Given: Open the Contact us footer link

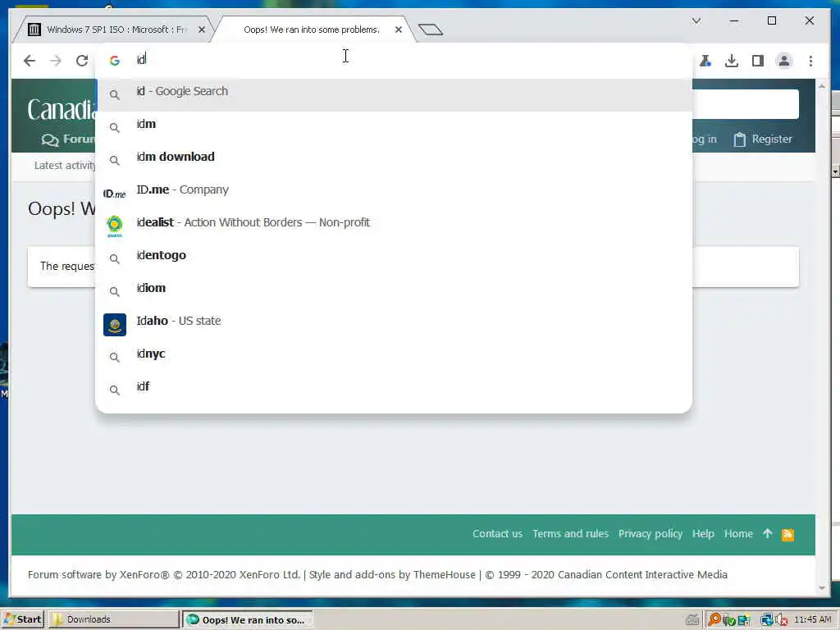Looking at the screenshot, I should tap(497, 533).
